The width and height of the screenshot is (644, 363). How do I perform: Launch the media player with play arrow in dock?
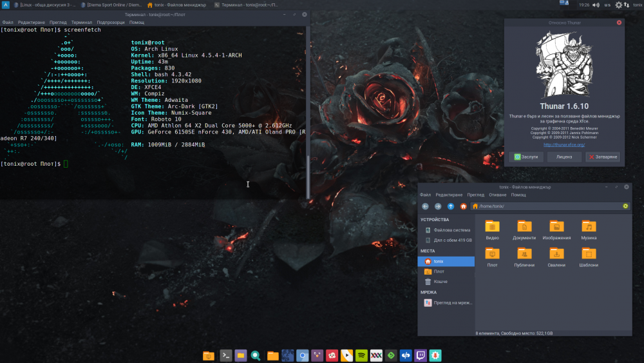[346, 356]
